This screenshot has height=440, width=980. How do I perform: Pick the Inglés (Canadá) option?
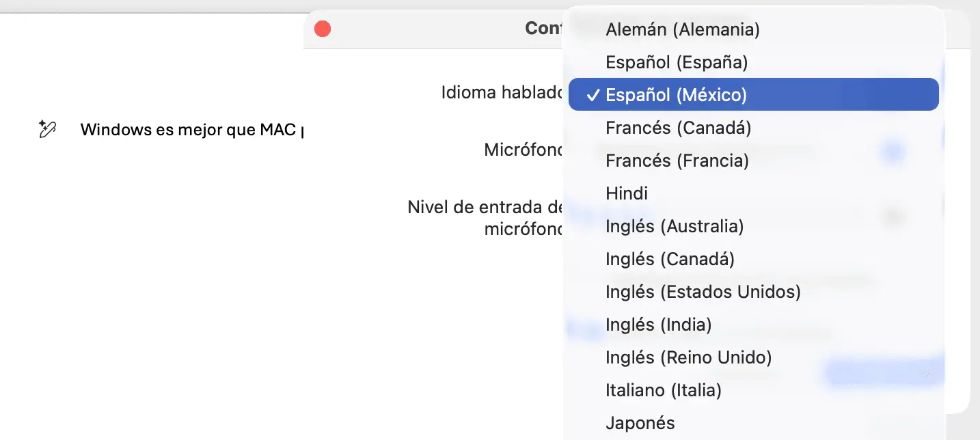point(670,259)
